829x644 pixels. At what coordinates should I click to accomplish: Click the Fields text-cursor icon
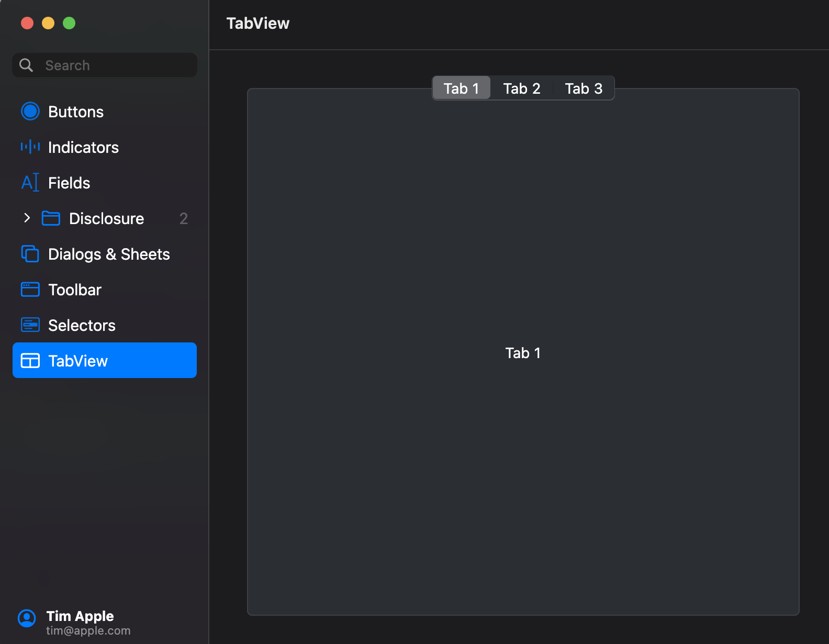click(30, 182)
